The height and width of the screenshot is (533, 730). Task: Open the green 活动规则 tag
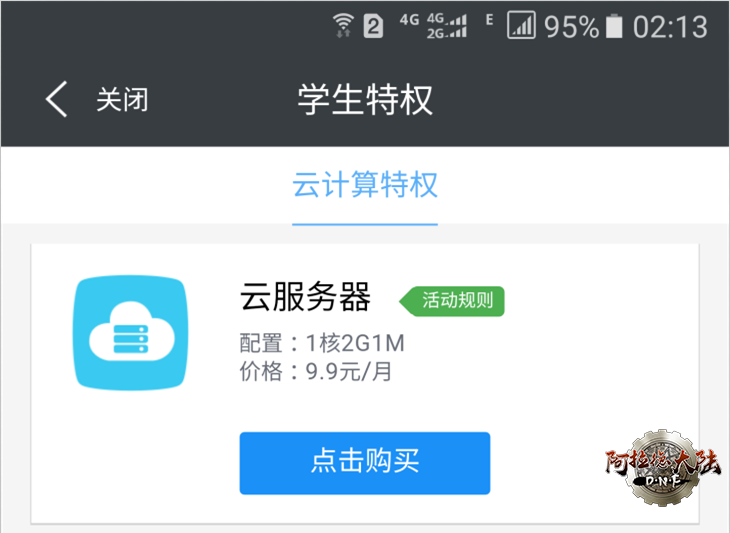pyautogui.click(x=455, y=299)
